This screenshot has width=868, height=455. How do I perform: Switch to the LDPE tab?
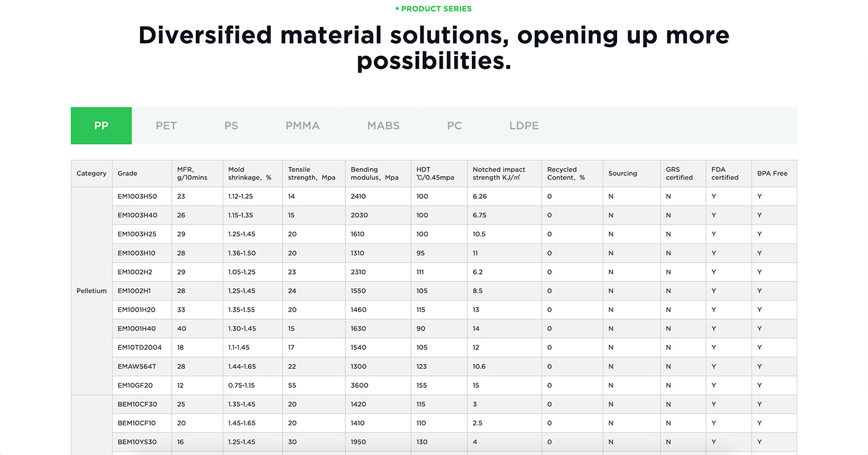[x=524, y=126]
